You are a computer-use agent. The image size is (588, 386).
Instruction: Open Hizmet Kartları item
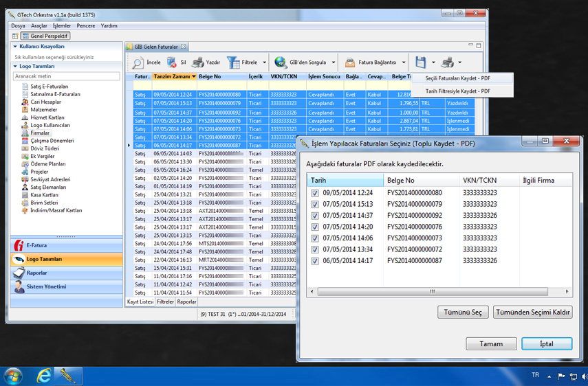(47, 117)
